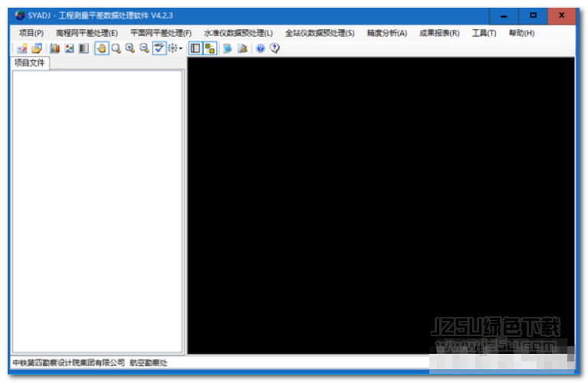Open an existing project with folder icon
The image size is (588, 383).
(x=37, y=48)
